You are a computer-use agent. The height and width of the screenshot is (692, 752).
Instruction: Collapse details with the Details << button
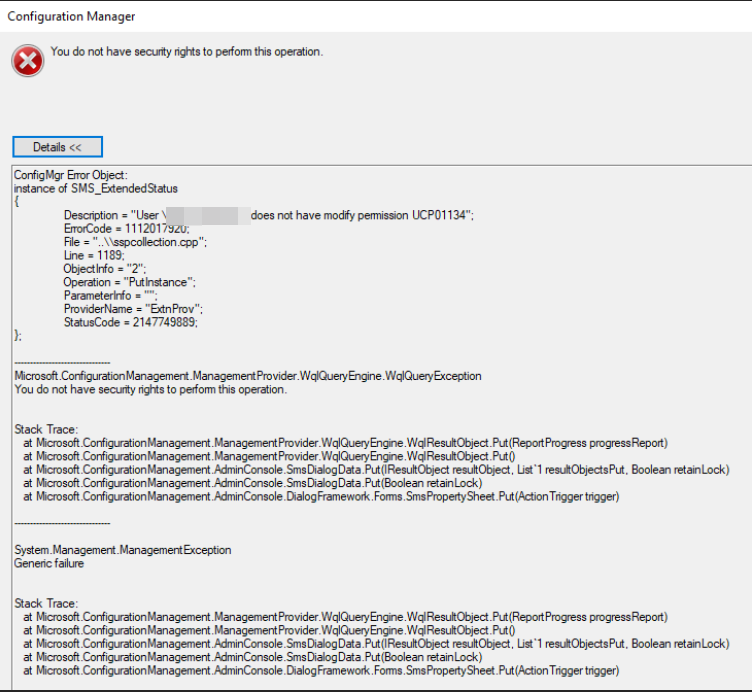[58, 147]
